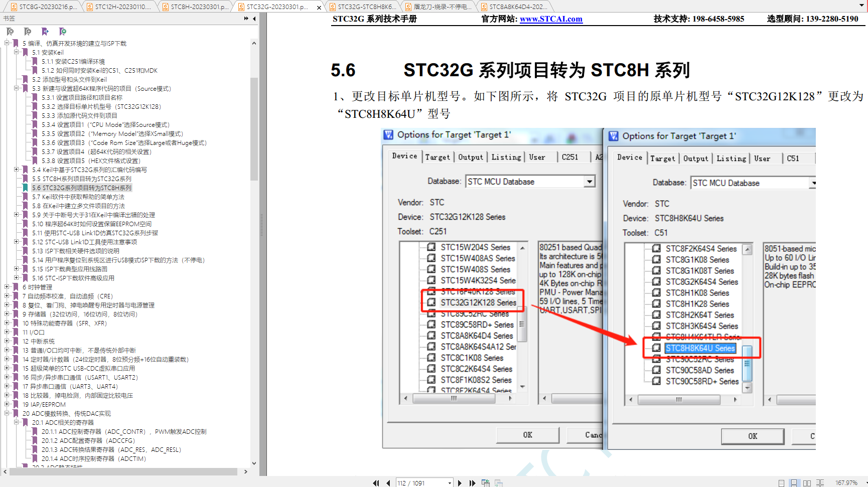Click the PDF icon on the STC8H-20230301 tab
This screenshot has height=487, width=868.
tap(166, 7)
